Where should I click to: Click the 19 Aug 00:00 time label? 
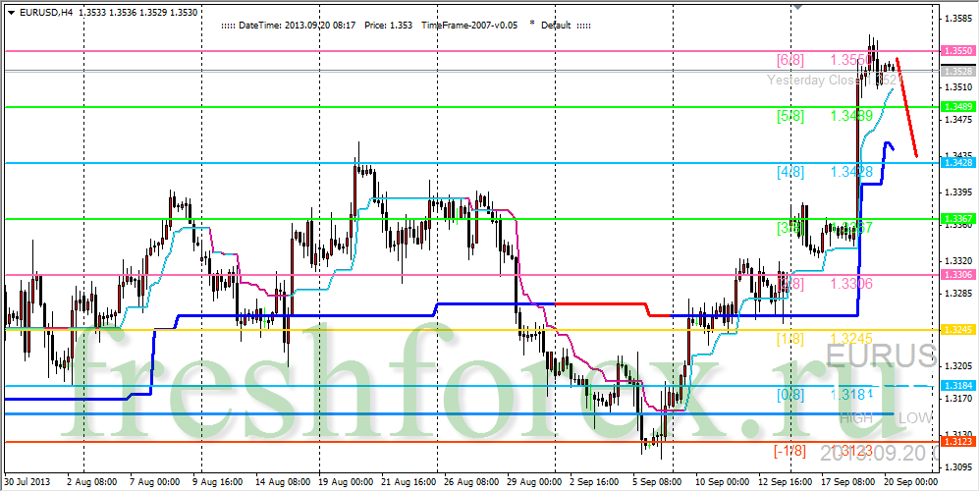pos(344,482)
